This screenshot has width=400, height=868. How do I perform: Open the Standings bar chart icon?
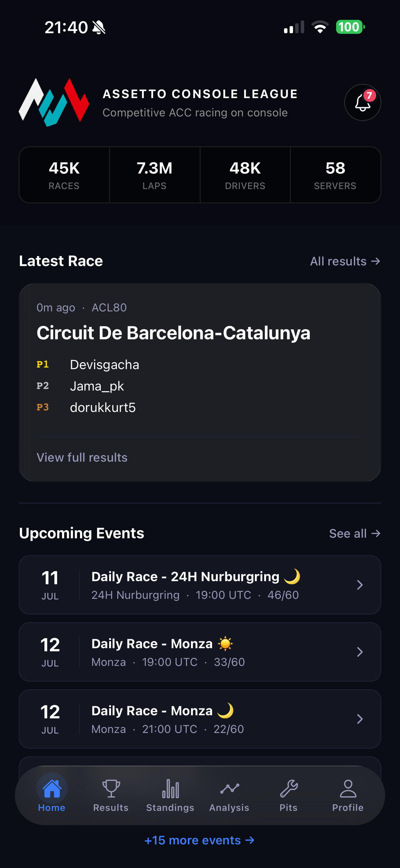[170, 789]
